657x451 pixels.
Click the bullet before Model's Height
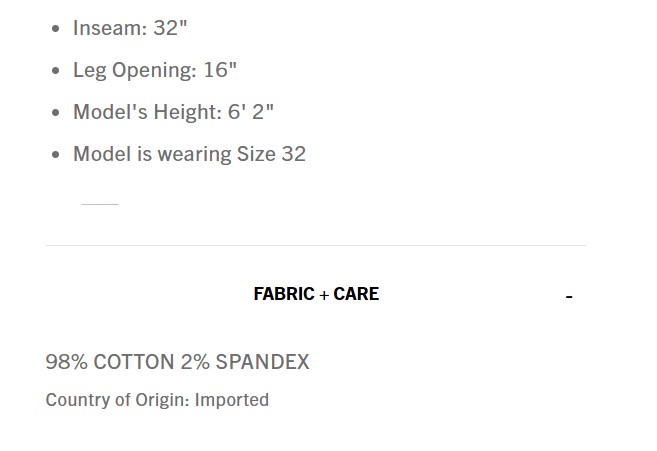pyautogui.click(x=56, y=113)
